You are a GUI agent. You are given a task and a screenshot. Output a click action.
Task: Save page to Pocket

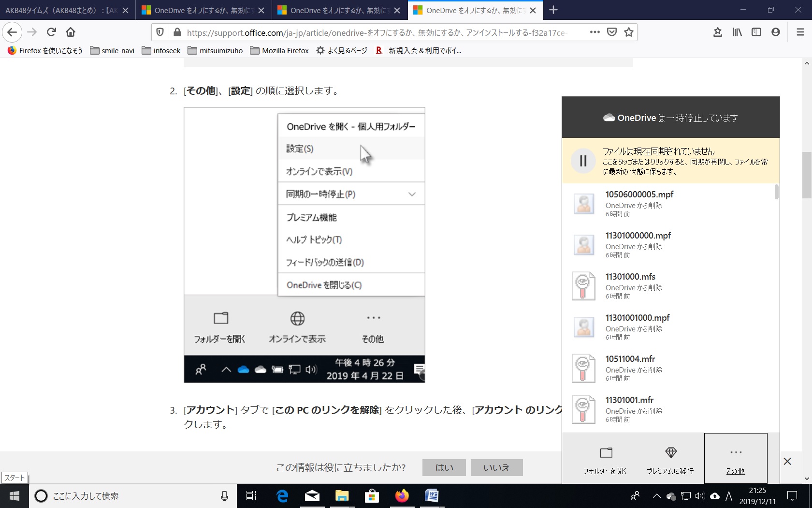[x=612, y=32]
